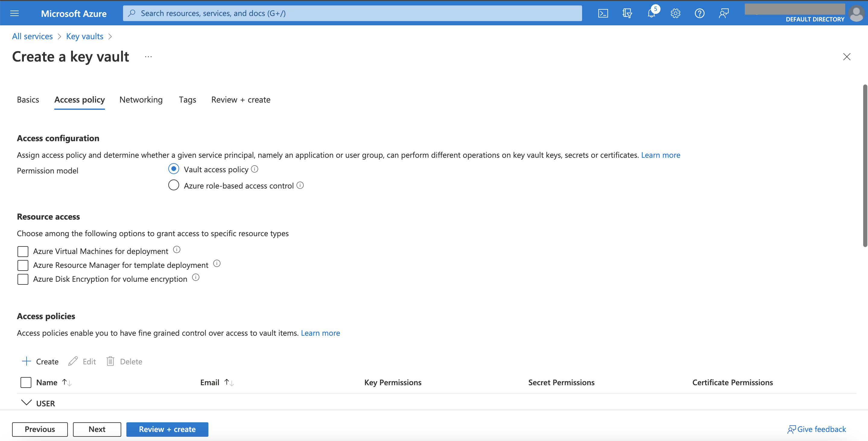Viewport: 868px width, 441px height.
Task: Click breadcrumb chevron after Key vaults
Action: pyautogui.click(x=110, y=36)
